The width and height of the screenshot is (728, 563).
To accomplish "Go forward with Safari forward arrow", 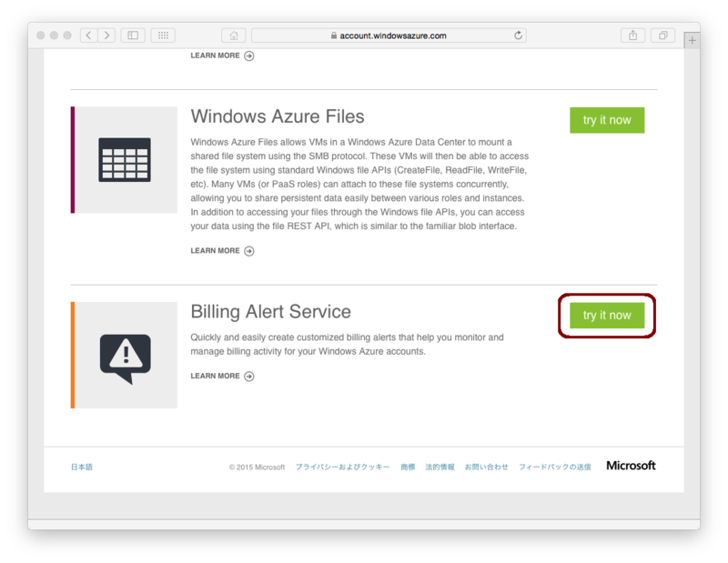I will point(106,35).
